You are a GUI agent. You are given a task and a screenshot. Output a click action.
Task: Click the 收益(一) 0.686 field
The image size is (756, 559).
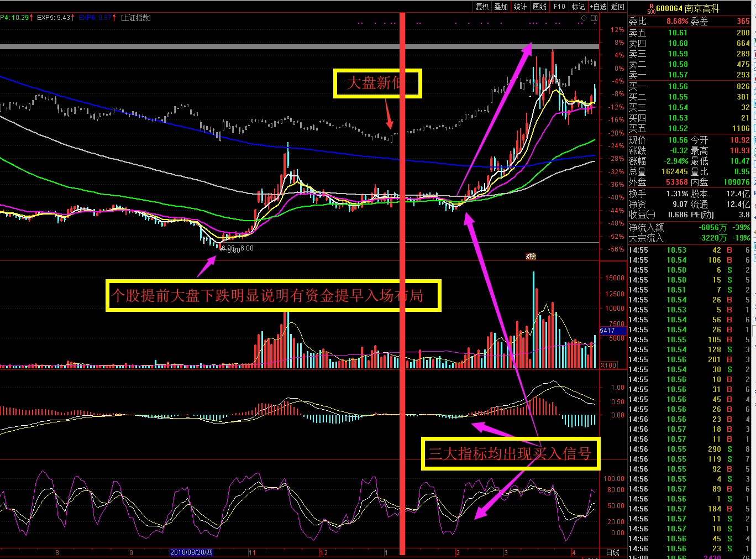pos(658,215)
